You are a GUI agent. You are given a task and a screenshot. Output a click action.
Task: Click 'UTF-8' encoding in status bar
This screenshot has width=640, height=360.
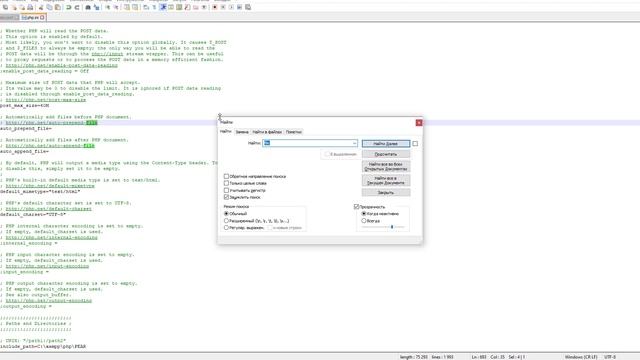(x=609, y=357)
